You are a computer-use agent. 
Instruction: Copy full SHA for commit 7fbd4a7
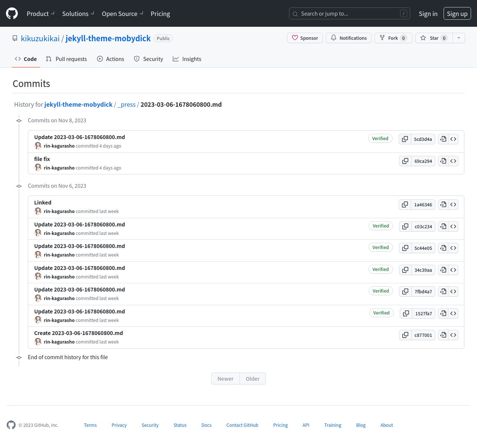point(405,291)
